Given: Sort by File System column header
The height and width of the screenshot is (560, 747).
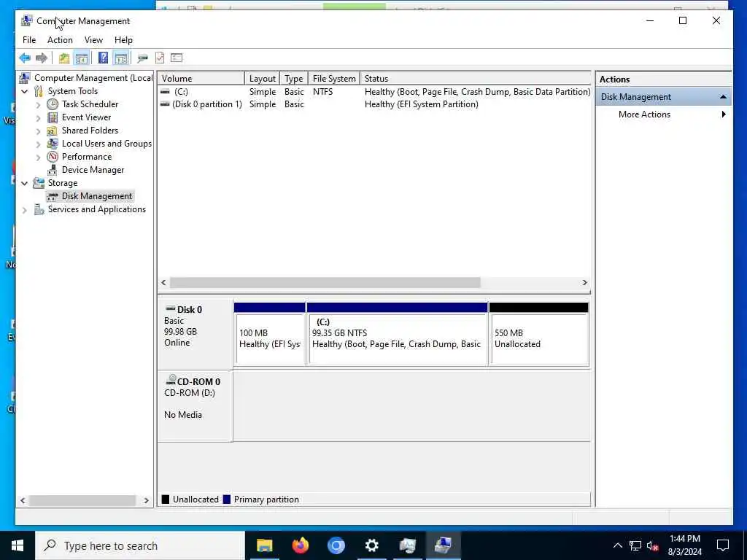Looking at the screenshot, I should pos(334,79).
